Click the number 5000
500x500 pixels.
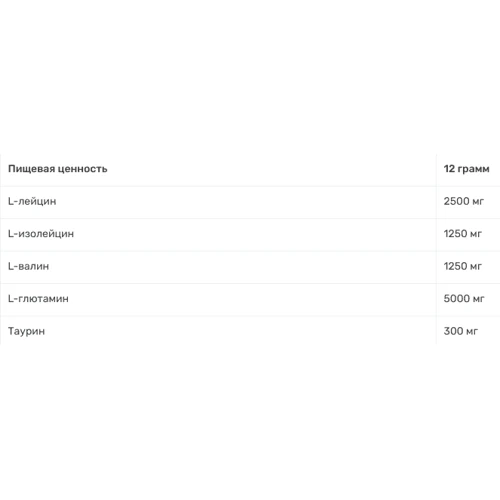pyautogui.click(x=457, y=298)
